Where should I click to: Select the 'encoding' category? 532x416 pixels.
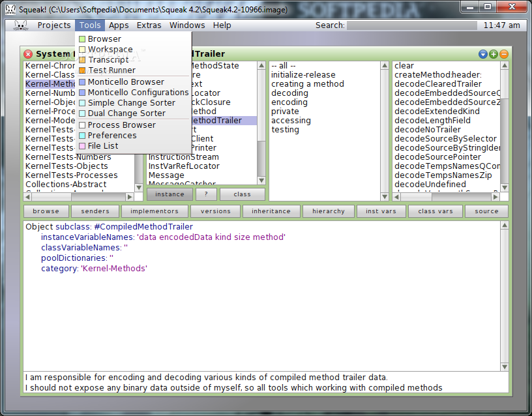point(289,102)
